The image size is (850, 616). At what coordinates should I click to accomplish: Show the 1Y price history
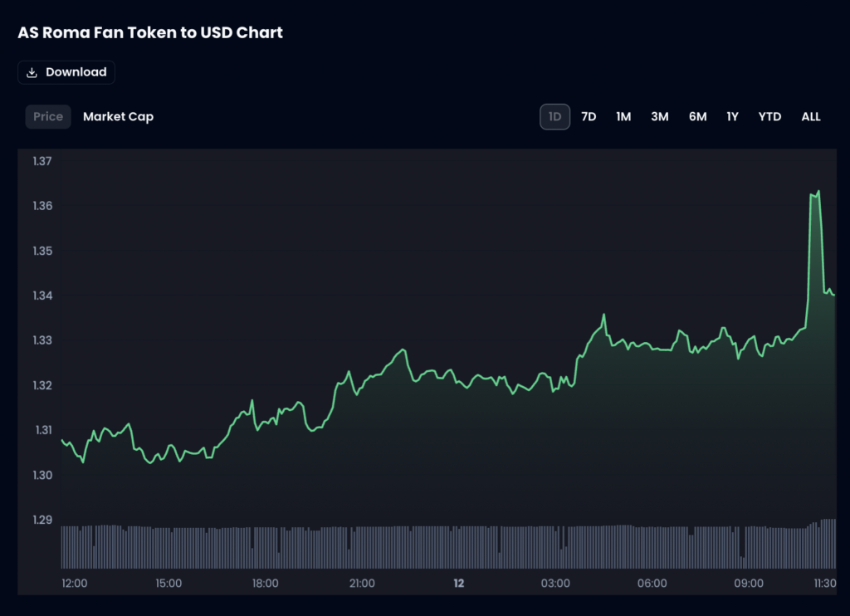click(x=732, y=116)
